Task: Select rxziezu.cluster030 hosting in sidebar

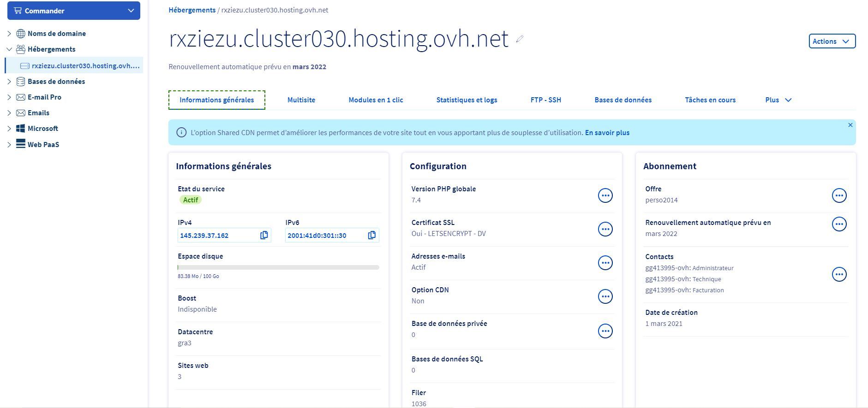Action: point(85,66)
